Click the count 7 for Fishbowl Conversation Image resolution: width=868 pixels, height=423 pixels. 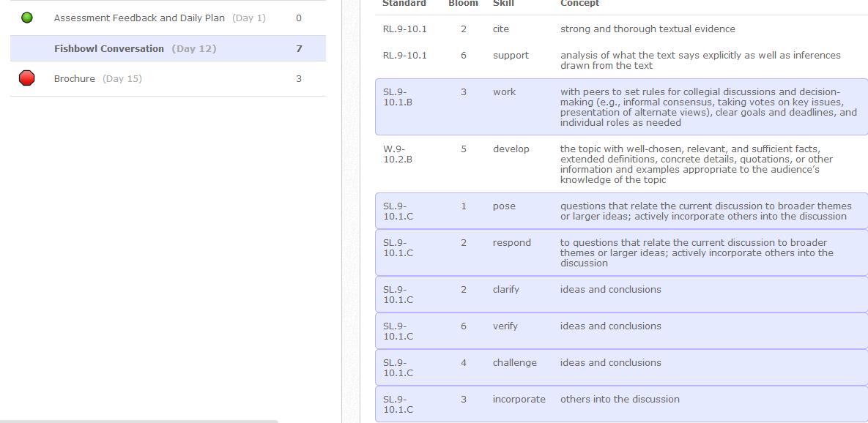(299, 48)
